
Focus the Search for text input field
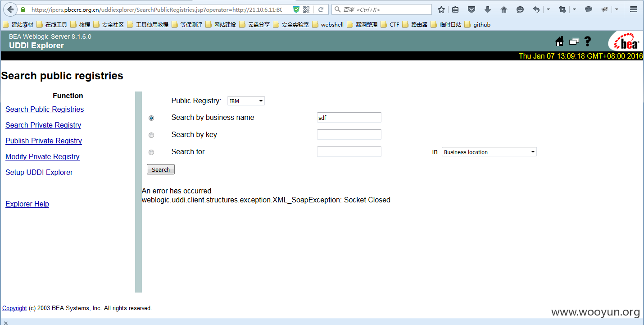click(349, 151)
